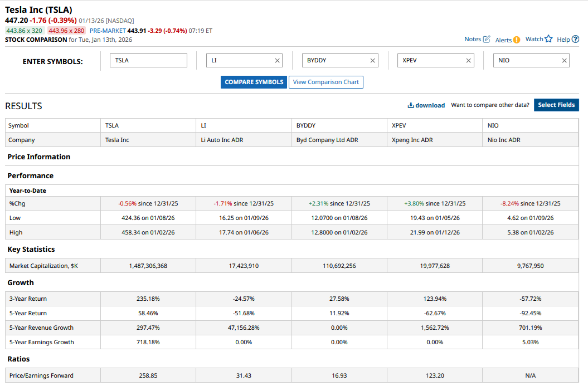The height and width of the screenshot is (386, 588).
Task: Click inside the XPEV symbol input
Action: tap(429, 60)
